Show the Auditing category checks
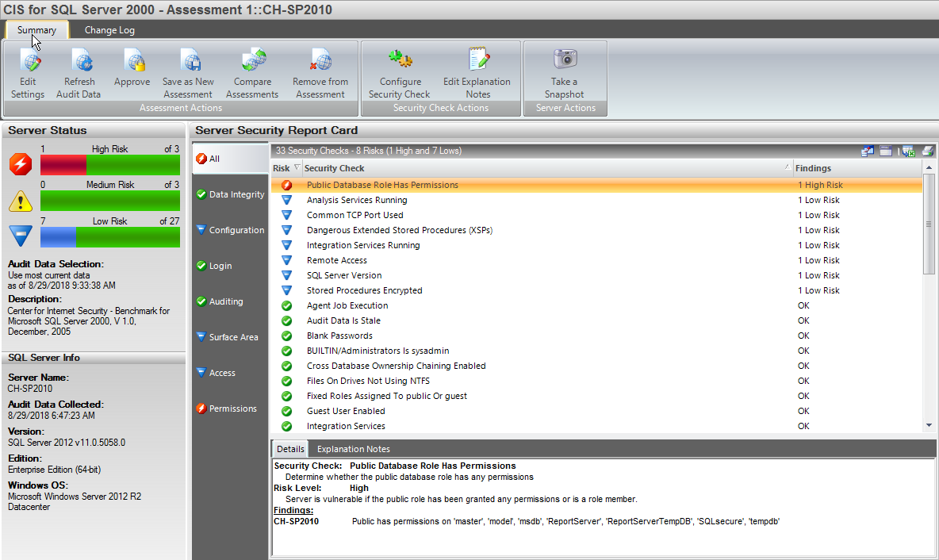 pyautogui.click(x=231, y=301)
